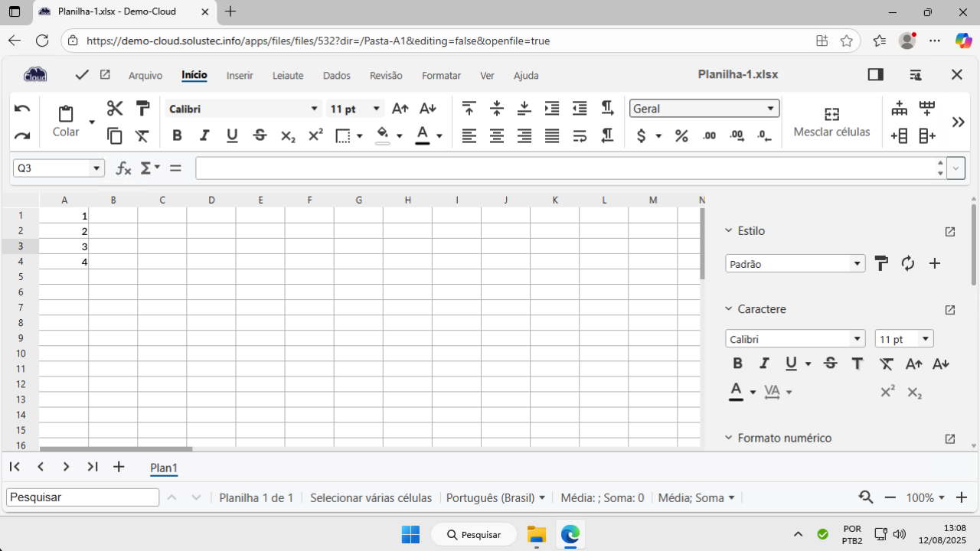
Task: Click Selecionar várias células in status bar
Action: click(371, 497)
